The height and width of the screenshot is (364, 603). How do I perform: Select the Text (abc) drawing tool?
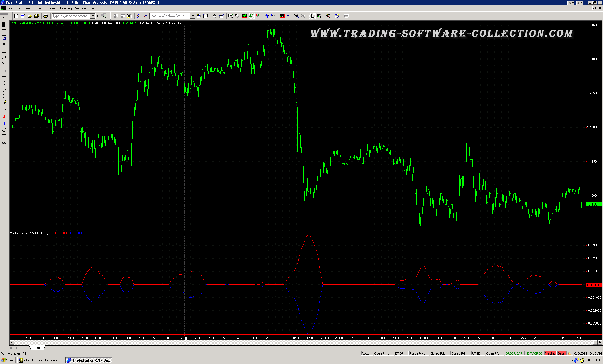[x=4, y=143]
